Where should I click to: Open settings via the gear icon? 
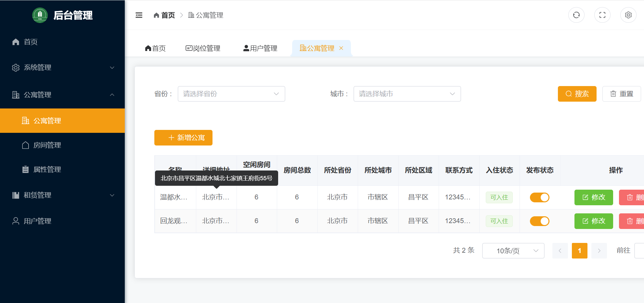628,15
